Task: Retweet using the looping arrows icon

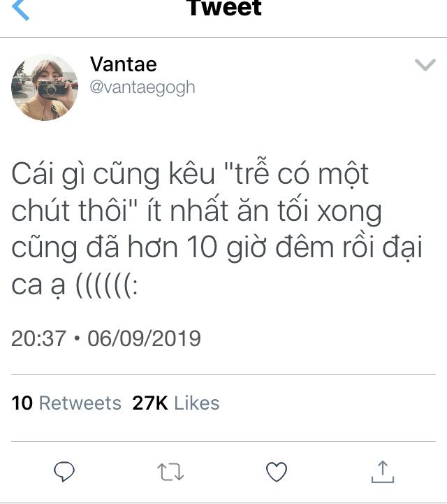Action: pos(170,472)
